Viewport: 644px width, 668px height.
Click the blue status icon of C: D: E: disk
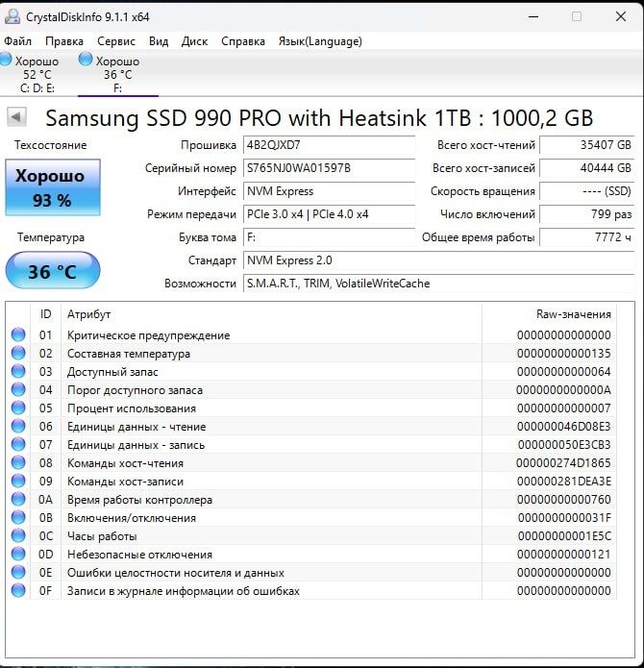point(6,60)
